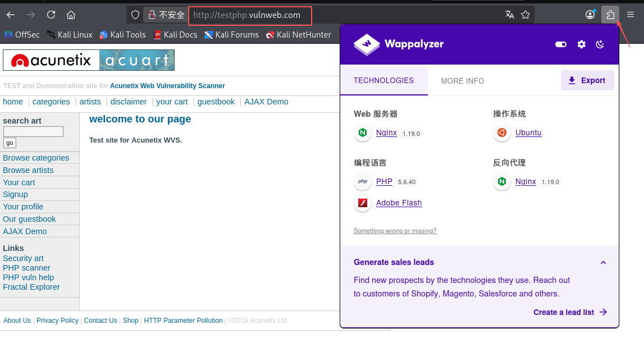The height and width of the screenshot is (338, 644).
Task: Click the Nginx reverse proxy icon
Action: pyautogui.click(x=502, y=181)
